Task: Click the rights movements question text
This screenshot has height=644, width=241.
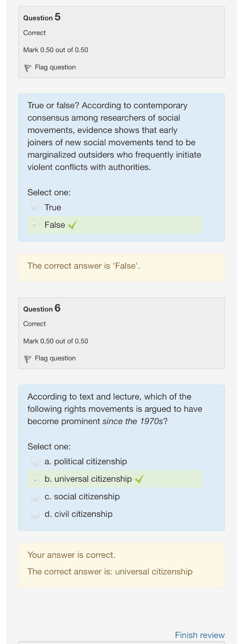Action: point(115,409)
